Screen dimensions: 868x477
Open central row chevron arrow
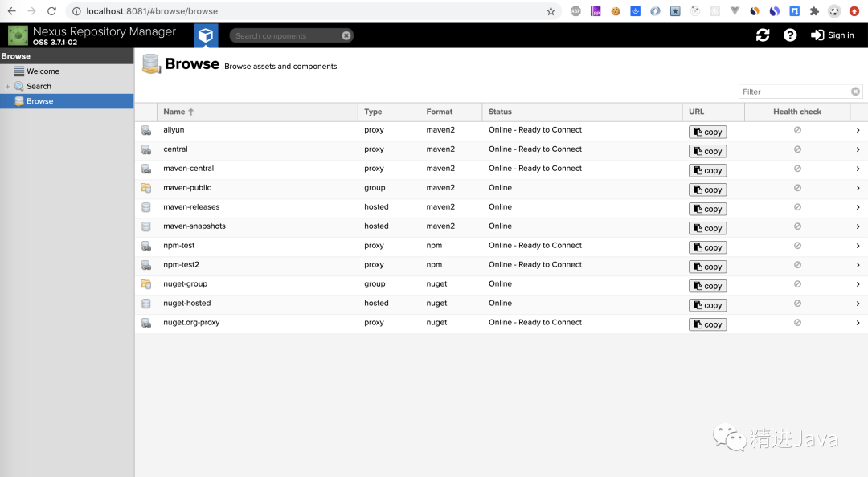click(x=858, y=150)
